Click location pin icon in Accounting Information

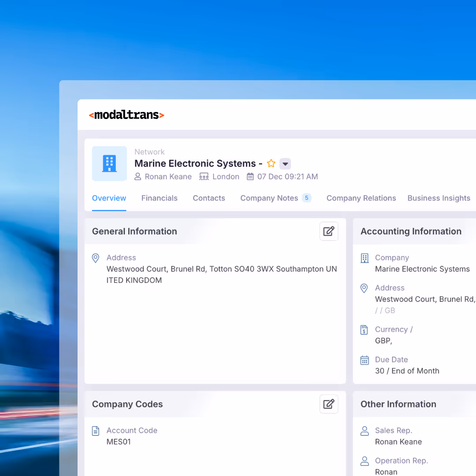coord(364,288)
